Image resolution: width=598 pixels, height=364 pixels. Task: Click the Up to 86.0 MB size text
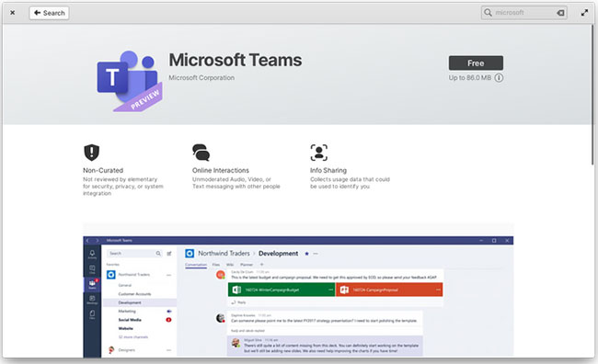click(470, 78)
